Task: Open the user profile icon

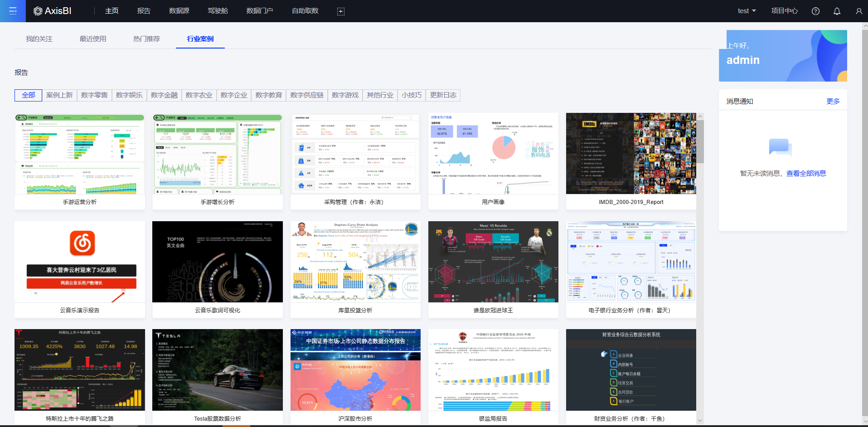Action: point(858,11)
